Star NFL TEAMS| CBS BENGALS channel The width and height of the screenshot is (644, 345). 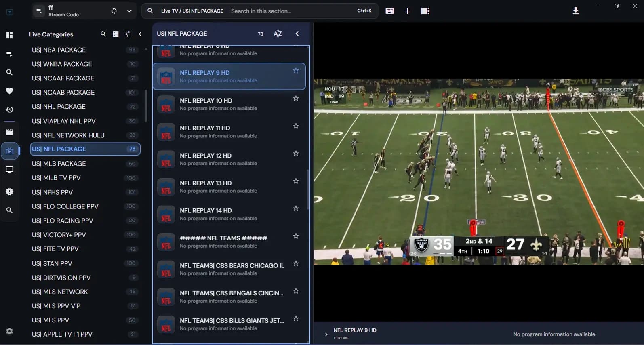click(296, 291)
